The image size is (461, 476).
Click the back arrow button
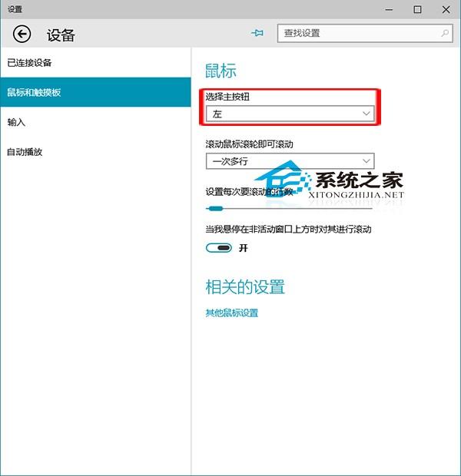click(x=22, y=34)
